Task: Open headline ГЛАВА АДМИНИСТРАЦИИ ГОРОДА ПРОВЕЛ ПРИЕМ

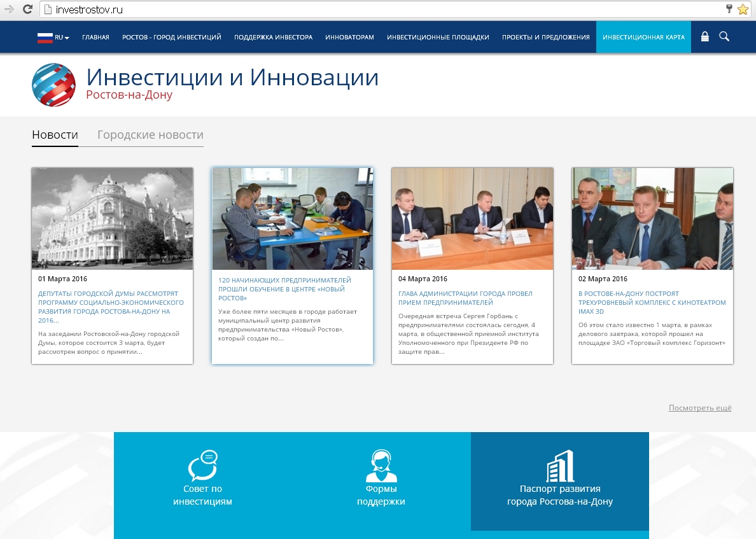Action: click(x=465, y=298)
